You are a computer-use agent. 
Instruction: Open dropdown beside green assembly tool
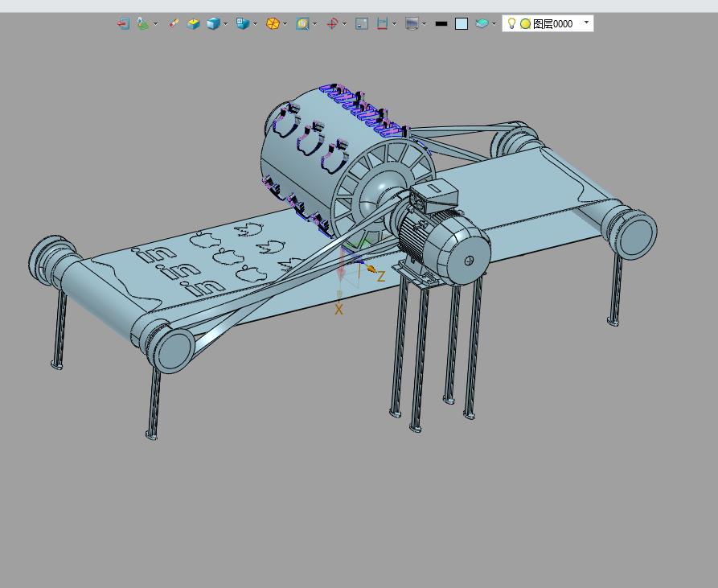[x=156, y=24]
